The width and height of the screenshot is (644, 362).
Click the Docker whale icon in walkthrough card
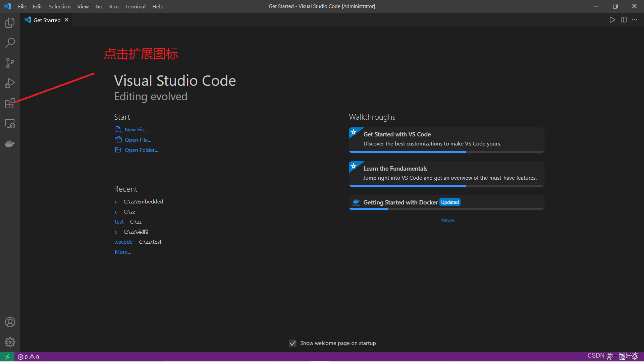(x=356, y=202)
